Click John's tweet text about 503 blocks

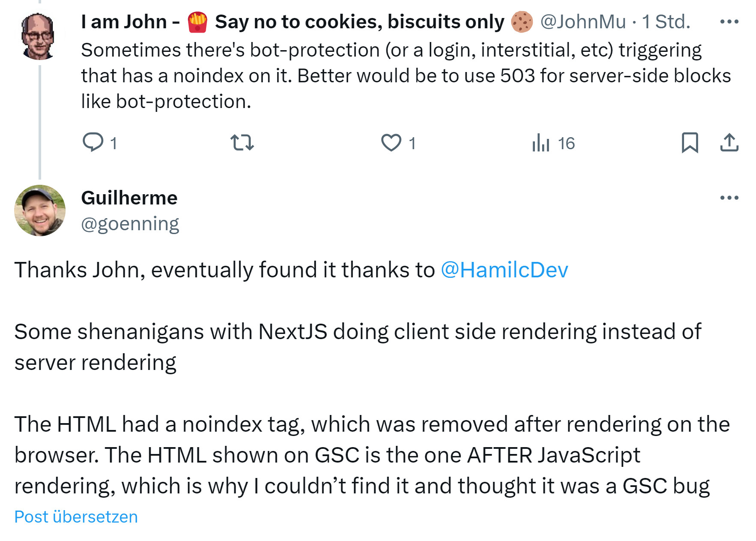coord(405,76)
